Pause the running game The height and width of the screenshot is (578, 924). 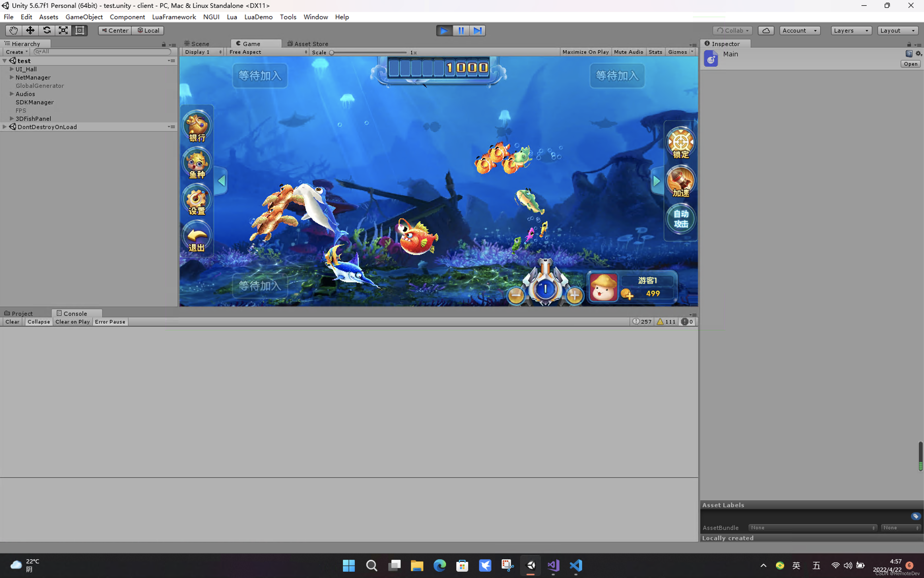point(461,30)
